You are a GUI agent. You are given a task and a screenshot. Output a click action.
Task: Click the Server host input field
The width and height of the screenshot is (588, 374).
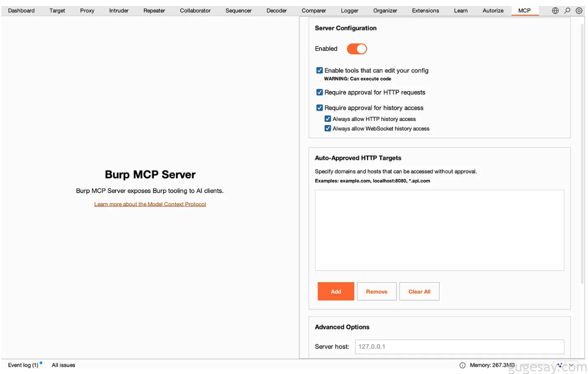click(460, 347)
